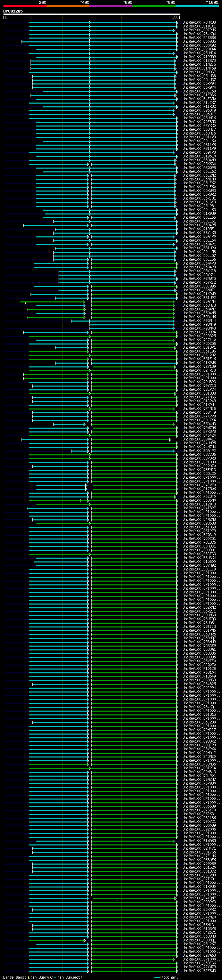222x980 pixels.
Task: Select label UniRef100_A7YXX0
Action: click(199, 125)
